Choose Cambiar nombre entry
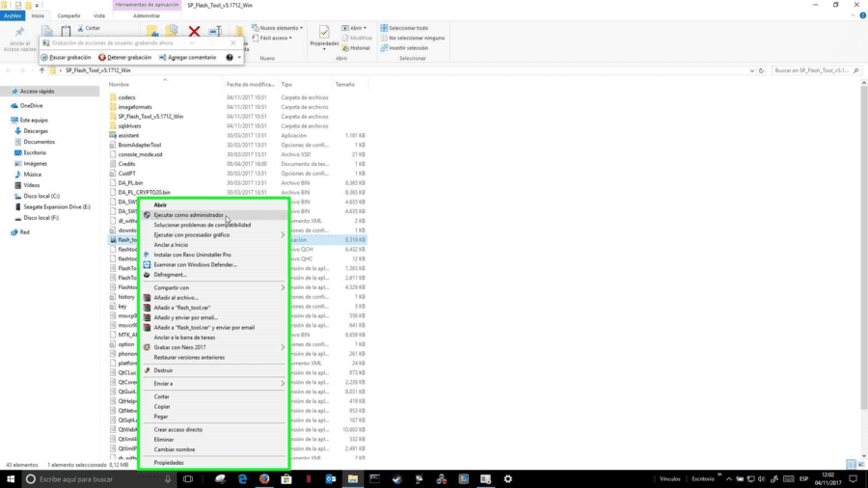This screenshot has width=868, height=488. [x=213, y=449]
